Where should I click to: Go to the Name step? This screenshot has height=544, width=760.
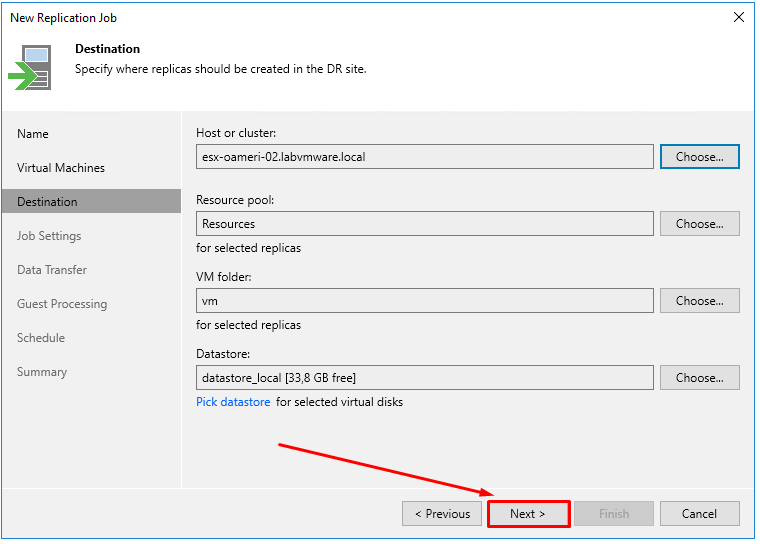point(33,134)
